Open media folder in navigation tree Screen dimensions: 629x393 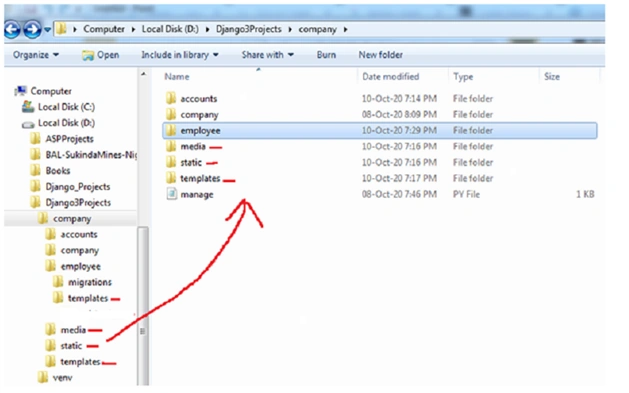tap(73, 330)
